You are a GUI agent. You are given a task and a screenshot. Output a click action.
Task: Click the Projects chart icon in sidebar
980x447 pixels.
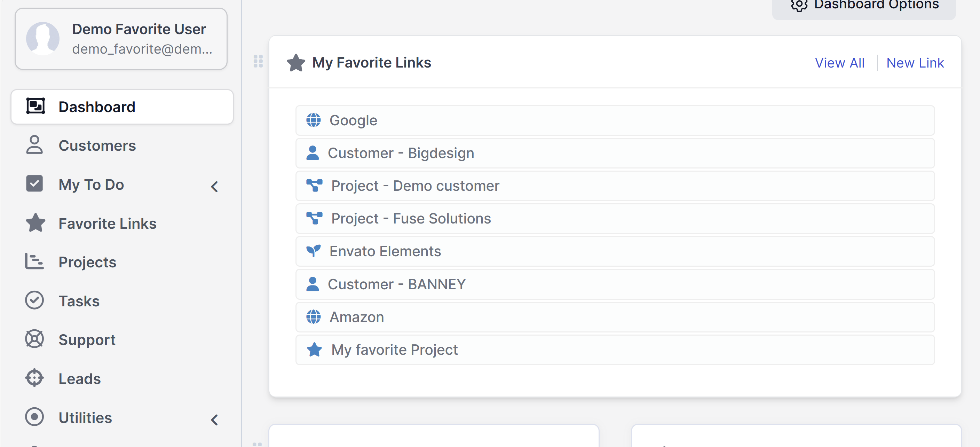[34, 262]
